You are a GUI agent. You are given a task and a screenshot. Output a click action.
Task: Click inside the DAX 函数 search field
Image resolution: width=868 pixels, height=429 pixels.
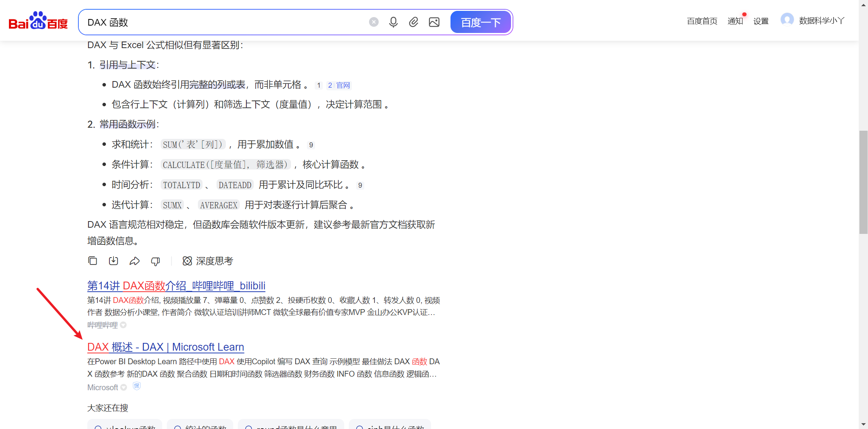[225, 22]
